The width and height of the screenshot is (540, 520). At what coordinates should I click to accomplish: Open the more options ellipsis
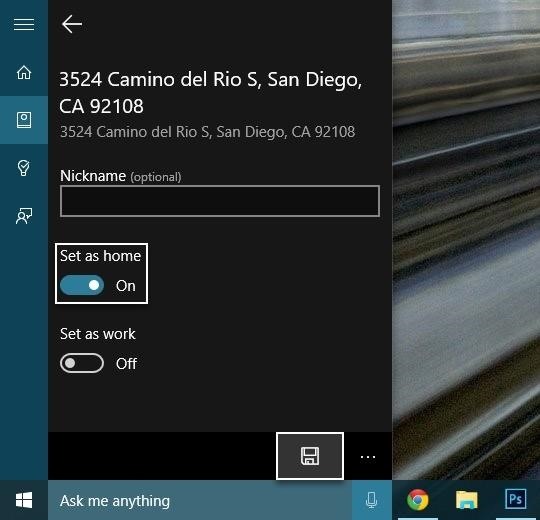click(x=368, y=457)
